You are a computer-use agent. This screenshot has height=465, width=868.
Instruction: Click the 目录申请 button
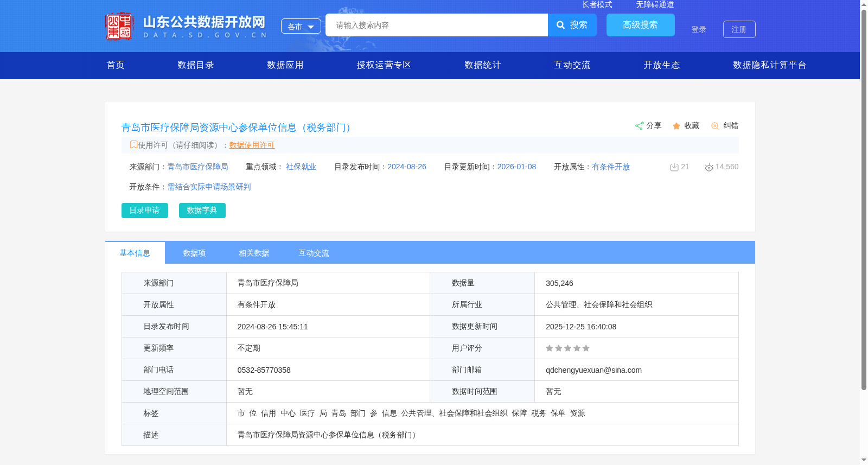[x=145, y=211]
